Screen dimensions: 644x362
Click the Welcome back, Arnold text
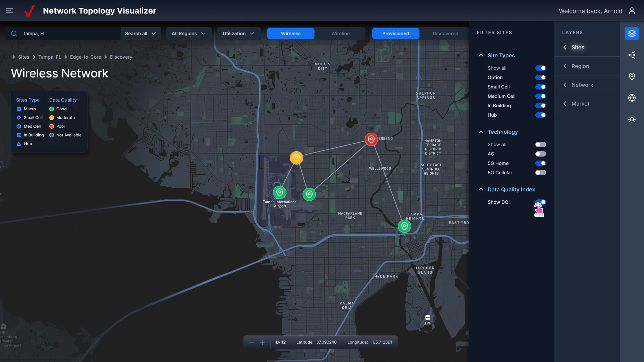click(x=590, y=11)
